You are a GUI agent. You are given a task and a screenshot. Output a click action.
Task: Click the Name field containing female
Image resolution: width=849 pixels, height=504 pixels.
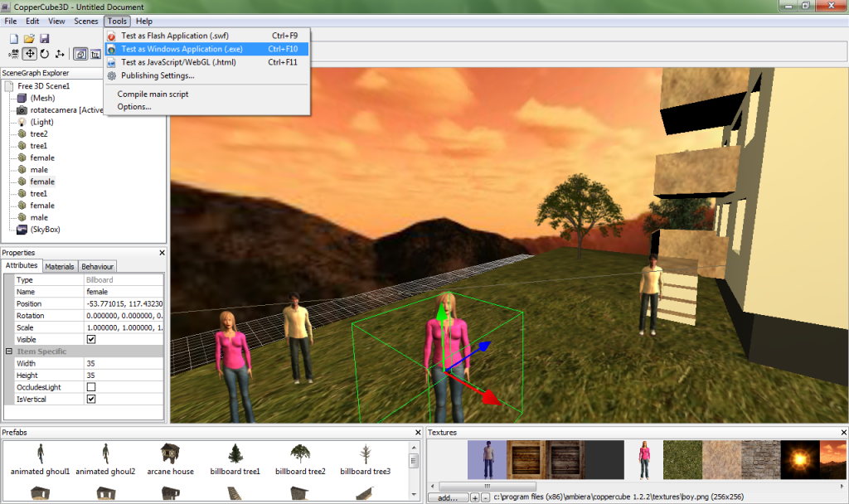(x=124, y=292)
